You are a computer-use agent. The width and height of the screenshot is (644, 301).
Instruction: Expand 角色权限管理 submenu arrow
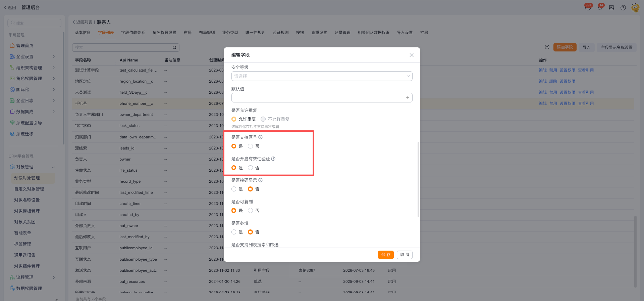(x=54, y=79)
